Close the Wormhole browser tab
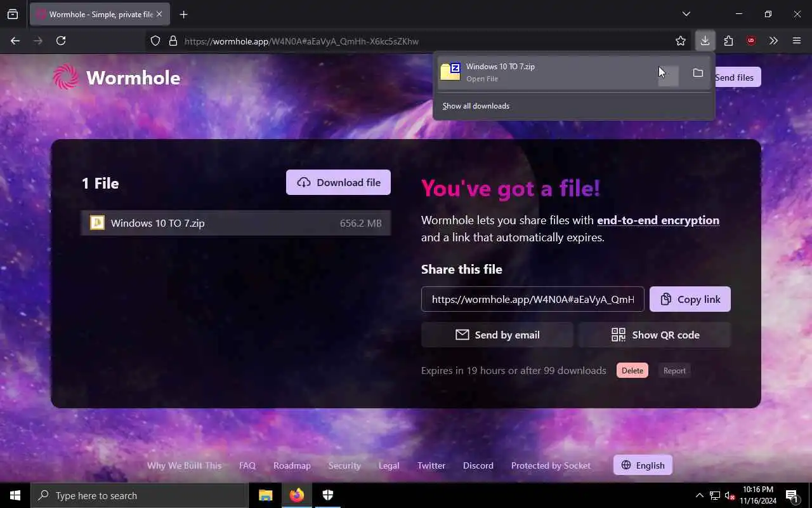The width and height of the screenshot is (812, 508). tap(159, 14)
